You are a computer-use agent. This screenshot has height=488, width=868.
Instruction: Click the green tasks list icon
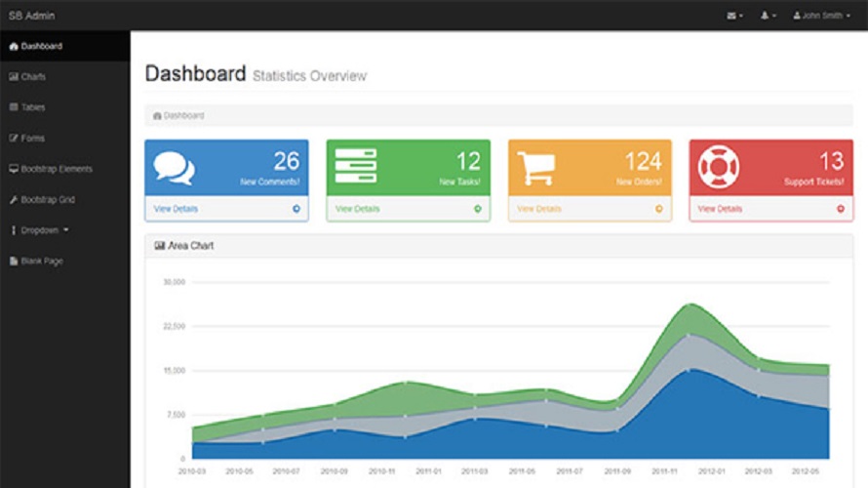pyautogui.click(x=355, y=165)
